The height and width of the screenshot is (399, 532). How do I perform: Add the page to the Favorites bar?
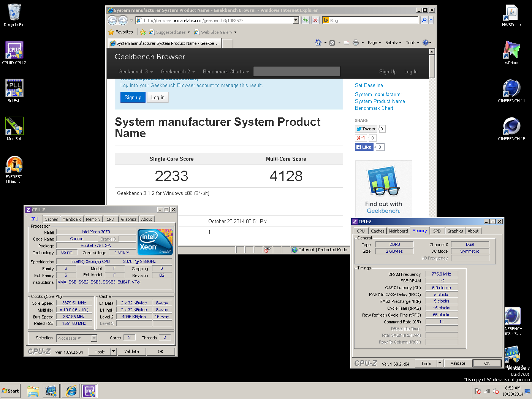tap(143, 32)
